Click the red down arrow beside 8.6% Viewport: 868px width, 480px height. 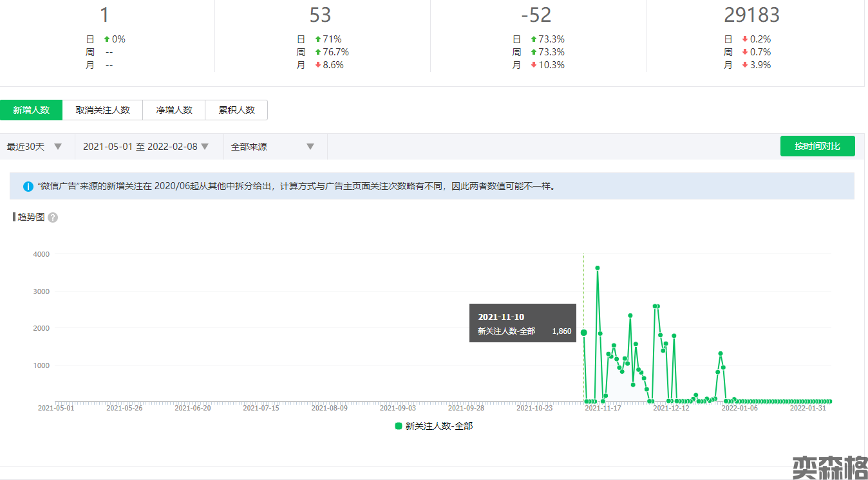click(x=318, y=65)
